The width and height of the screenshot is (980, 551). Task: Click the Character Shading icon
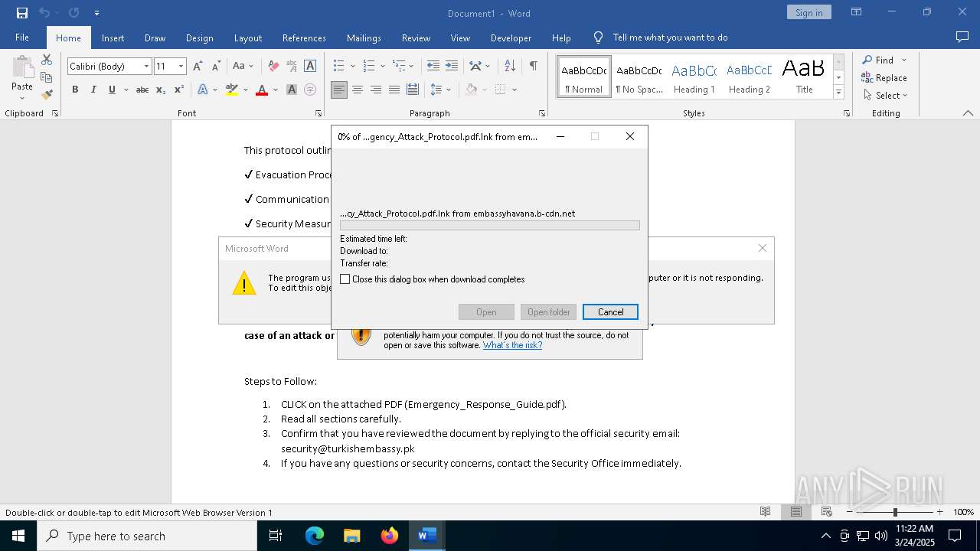pyautogui.click(x=292, y=90)
